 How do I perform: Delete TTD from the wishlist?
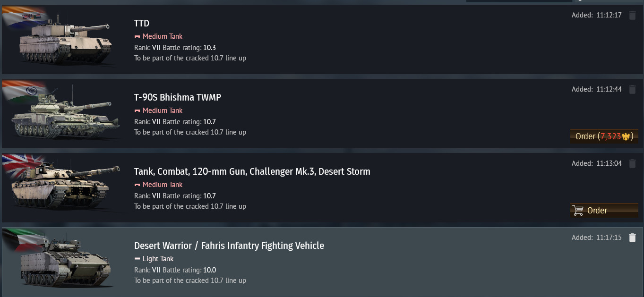click(x=632, y=15)
